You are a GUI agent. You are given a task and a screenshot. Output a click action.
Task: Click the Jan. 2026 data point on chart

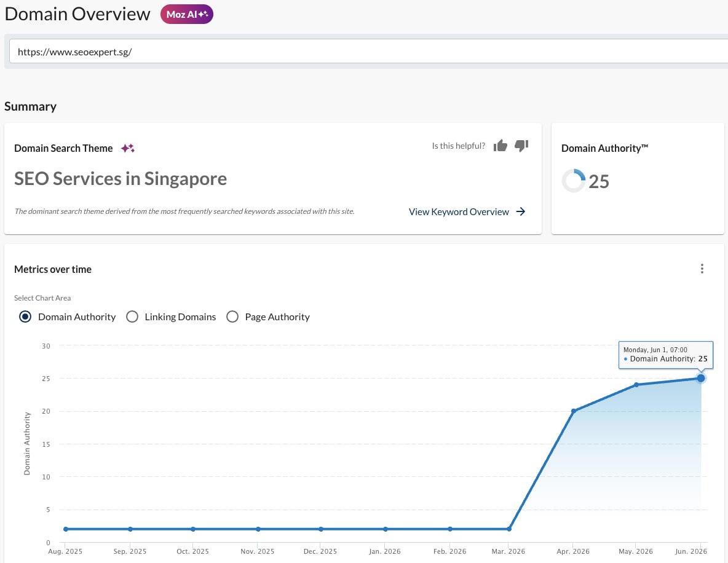coord(386,529)
